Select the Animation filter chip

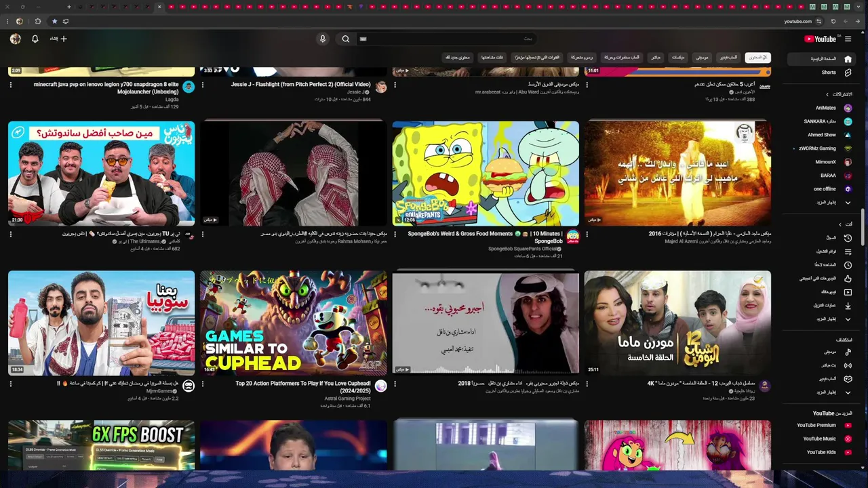coord(582,58)
